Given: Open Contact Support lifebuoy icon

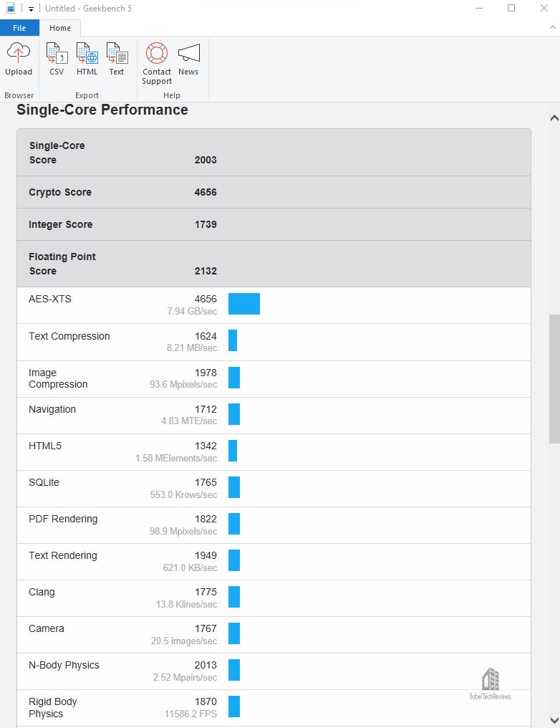Looking at the screenshot, I should tap(157, 54).
